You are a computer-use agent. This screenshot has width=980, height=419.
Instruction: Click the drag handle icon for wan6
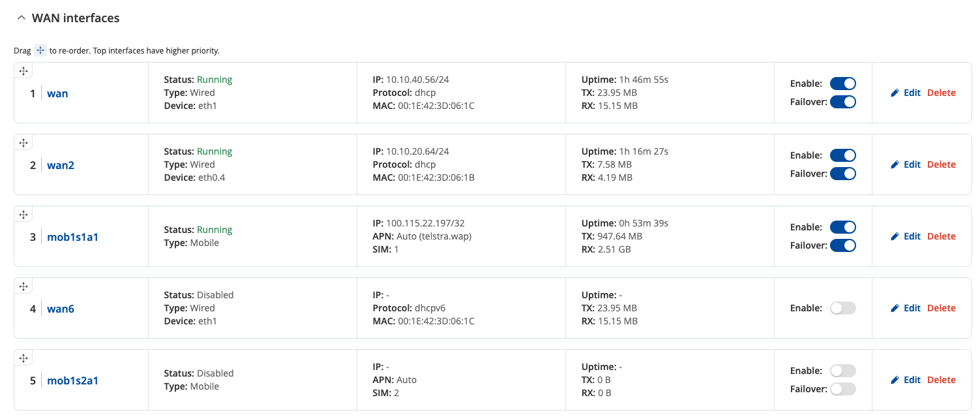[23, 287]
